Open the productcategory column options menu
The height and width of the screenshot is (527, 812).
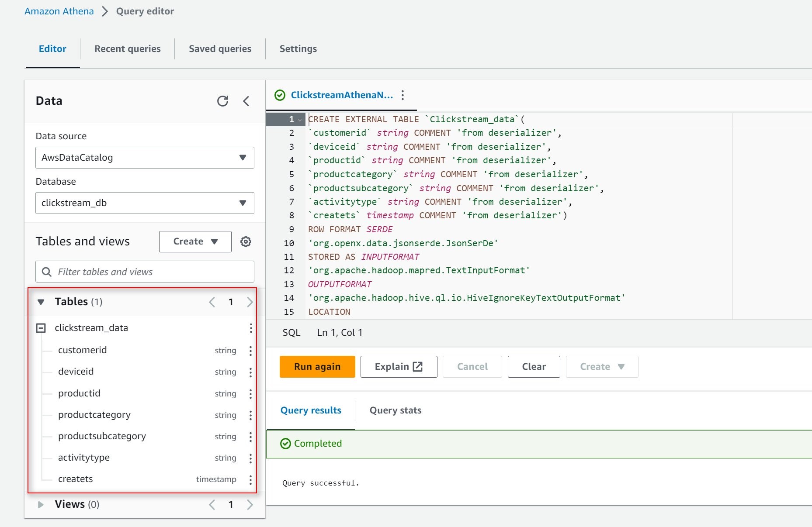[250, 415]
